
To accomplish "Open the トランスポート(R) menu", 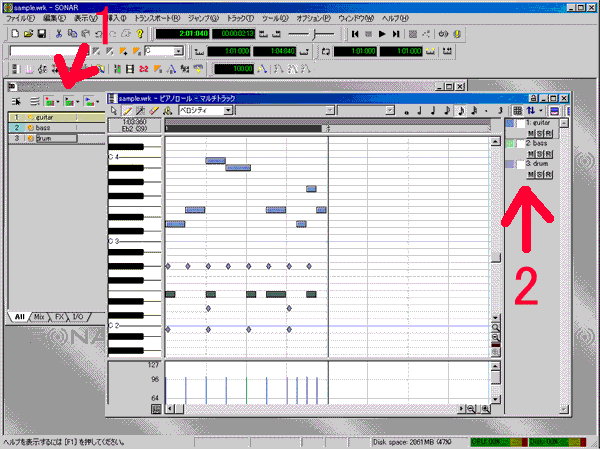I will (157, 18).
